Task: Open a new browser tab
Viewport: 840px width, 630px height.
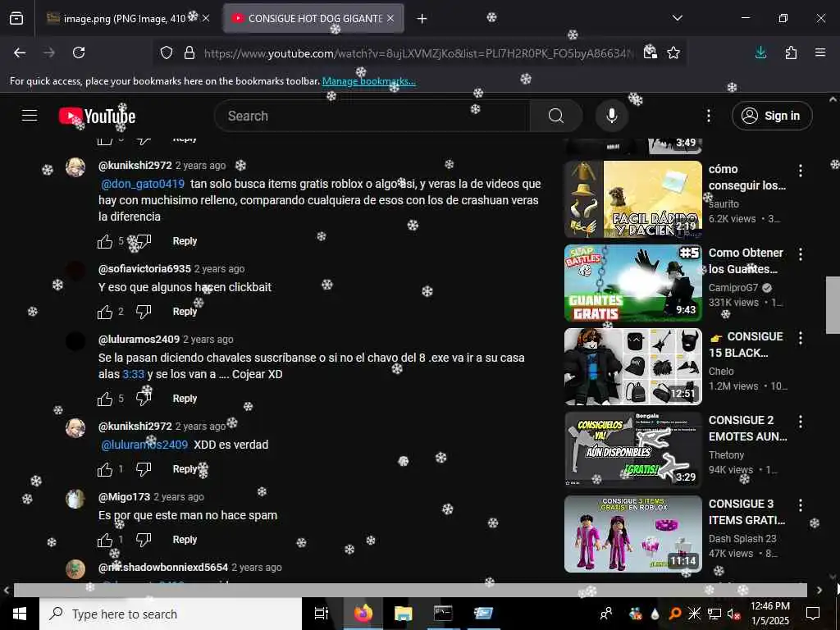Action: click(422, 19)
